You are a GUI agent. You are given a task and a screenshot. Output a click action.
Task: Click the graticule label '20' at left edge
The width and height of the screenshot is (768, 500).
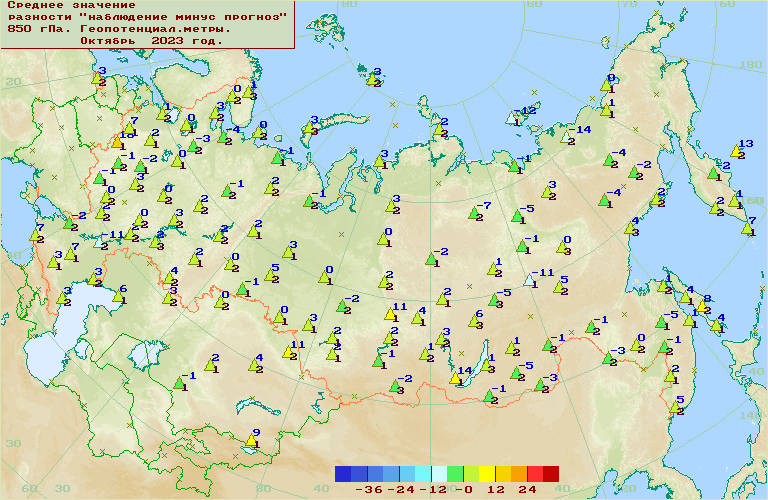click(x=13, y=81)
